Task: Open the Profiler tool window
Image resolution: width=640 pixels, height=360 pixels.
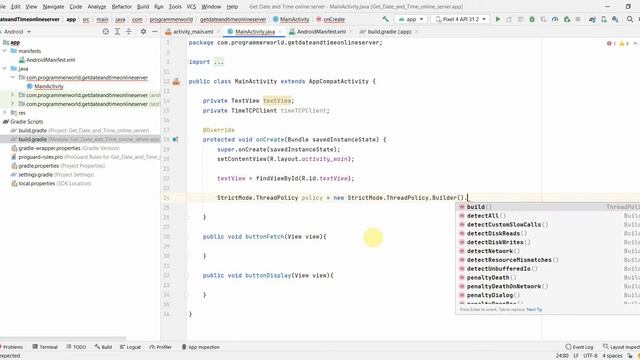Action: coord(160,347)
